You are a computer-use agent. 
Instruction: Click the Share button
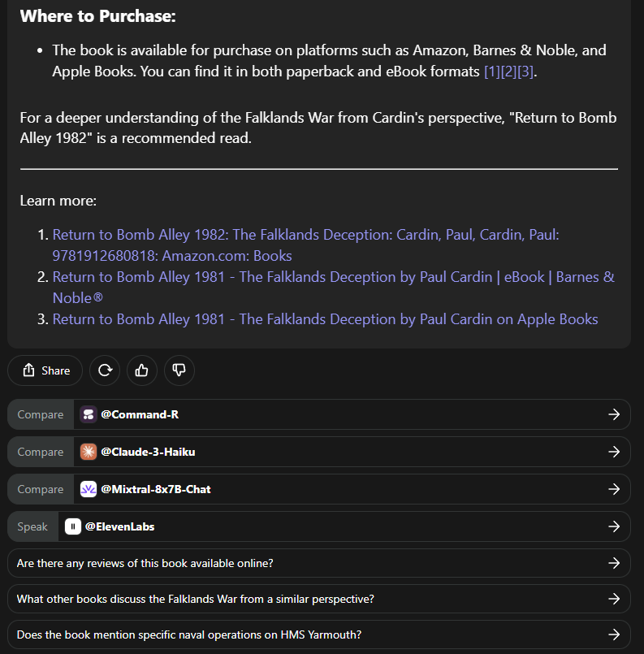(45, 370)
